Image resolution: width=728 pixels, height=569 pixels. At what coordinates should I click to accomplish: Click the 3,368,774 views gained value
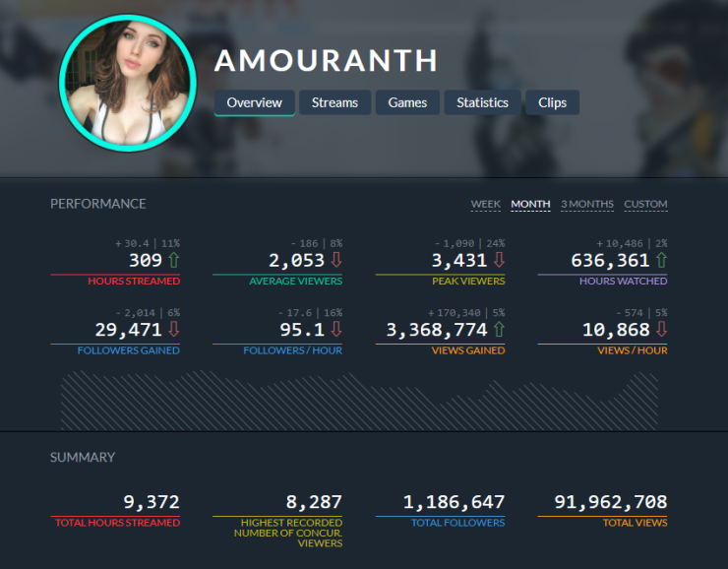437,330
